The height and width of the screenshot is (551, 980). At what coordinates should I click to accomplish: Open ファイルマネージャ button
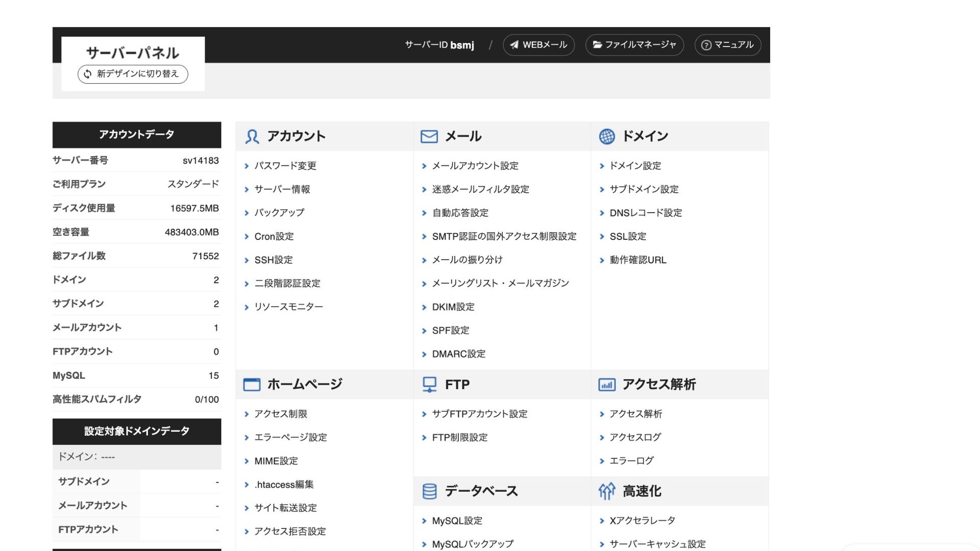(634, 45)
